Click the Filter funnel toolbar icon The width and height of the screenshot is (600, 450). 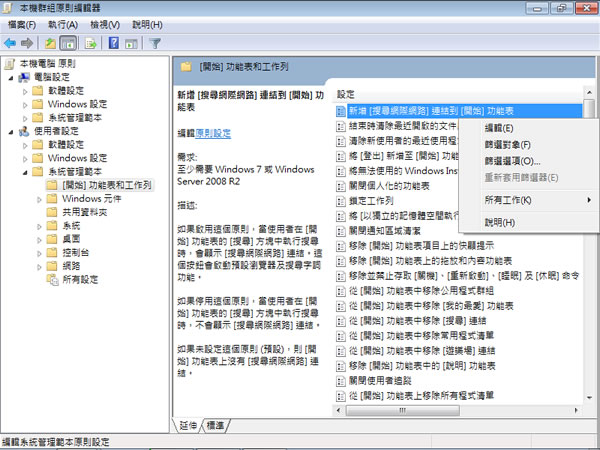pyautogui.click(x=155, y=43)
